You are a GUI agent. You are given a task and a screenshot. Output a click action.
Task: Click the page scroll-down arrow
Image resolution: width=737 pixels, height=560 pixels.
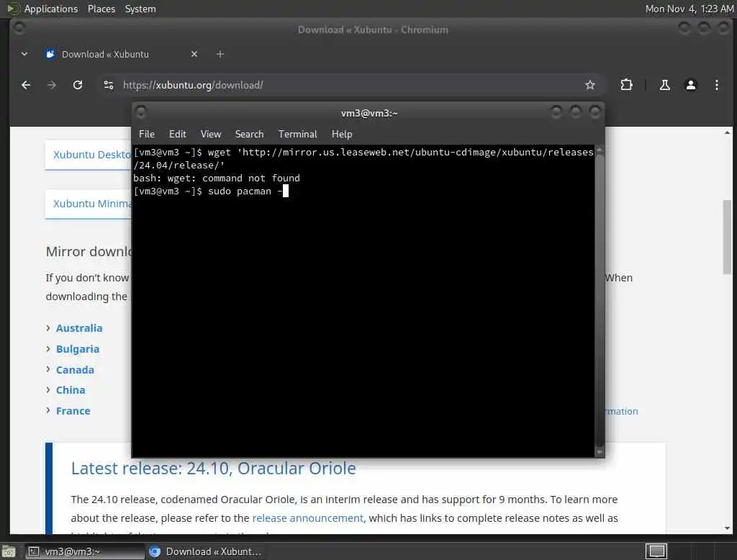pyautogui.click(x=727, y=528)
